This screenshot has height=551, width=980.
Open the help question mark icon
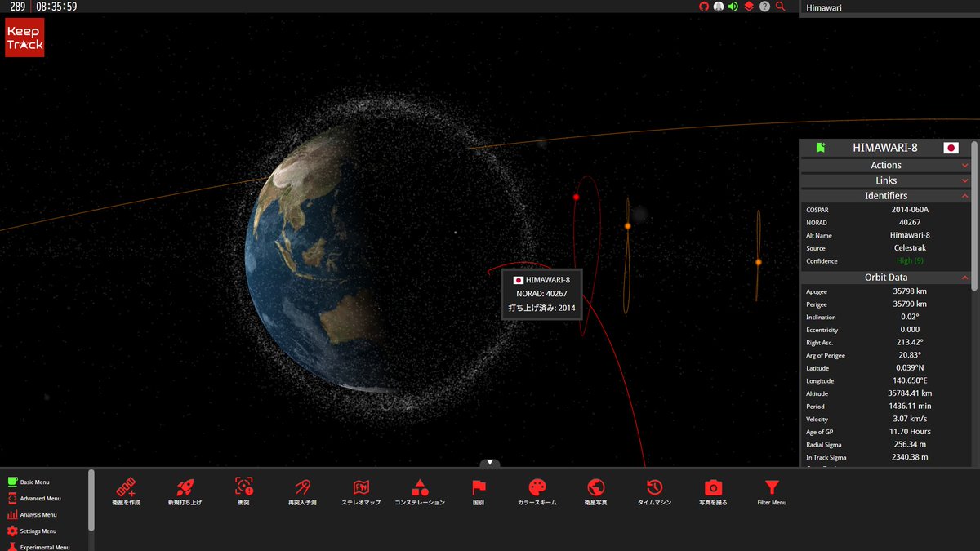[x=764, y=7]
